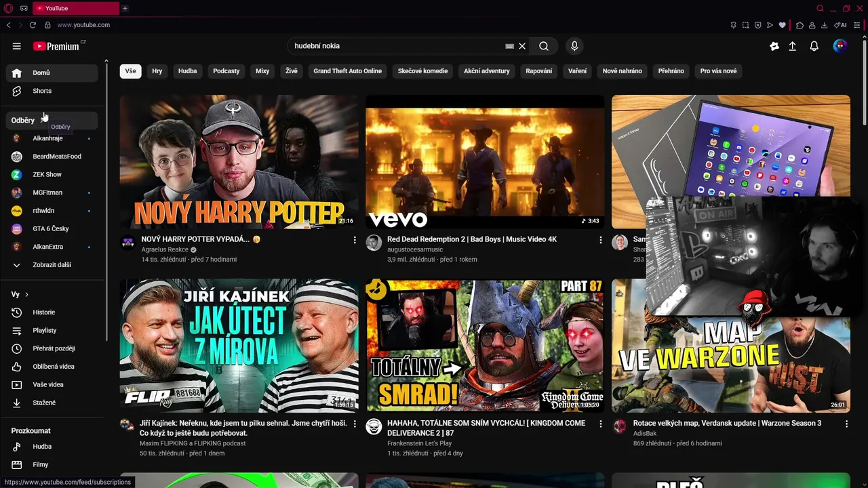Open a new browser tab
This screenshot has width=868, height=488.
click(x=125, y=8)
